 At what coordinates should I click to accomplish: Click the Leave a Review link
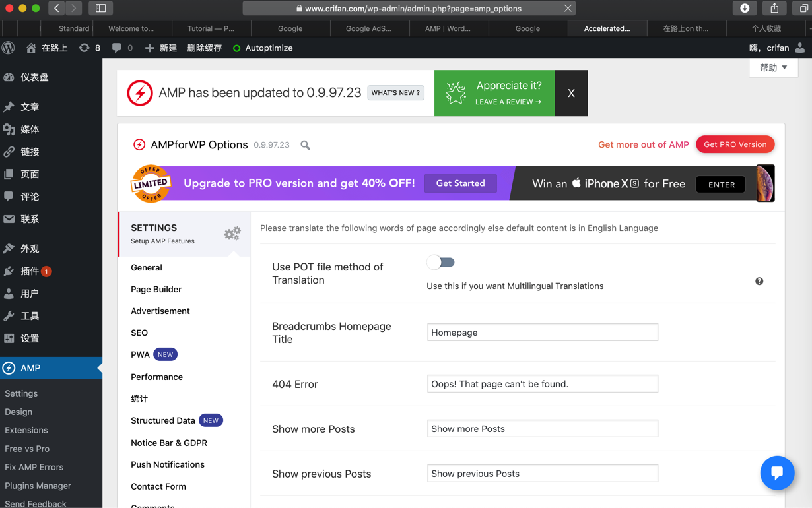click(x=508, y=102)
